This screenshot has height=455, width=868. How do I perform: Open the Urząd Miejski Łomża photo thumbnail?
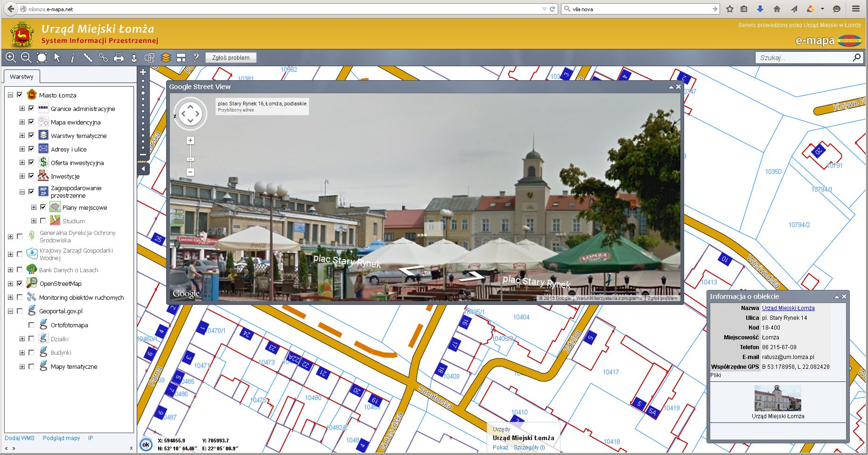click(777, 398)
